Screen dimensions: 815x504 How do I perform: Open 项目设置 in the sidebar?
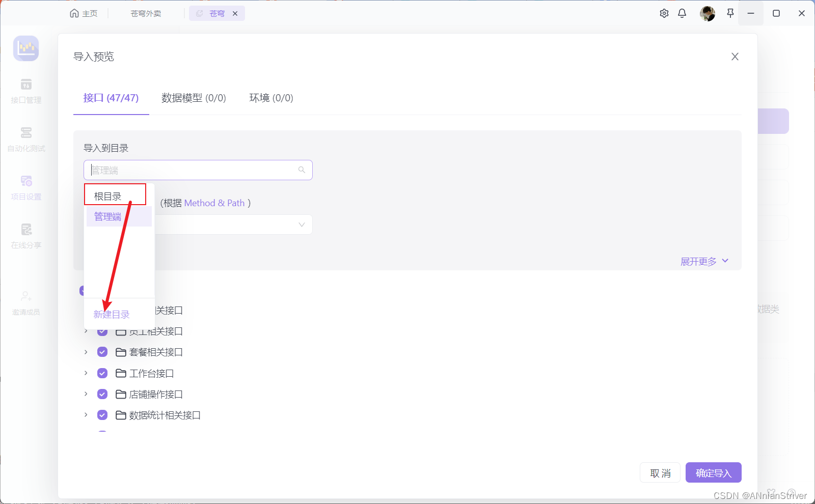pos(25,187)
